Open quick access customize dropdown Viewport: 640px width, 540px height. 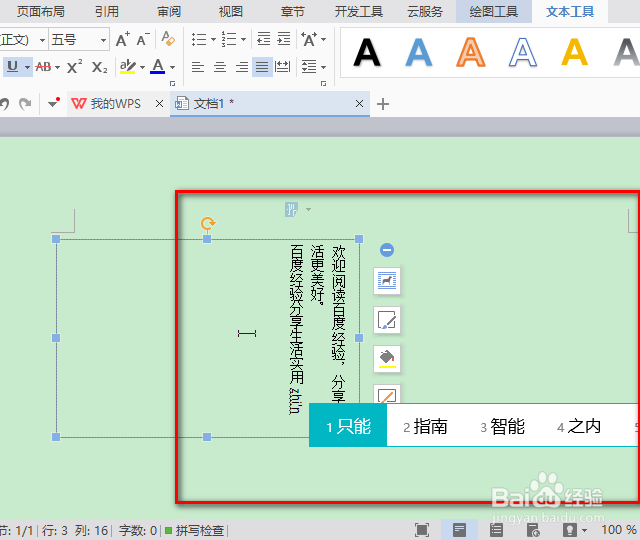tap(53, 103)
